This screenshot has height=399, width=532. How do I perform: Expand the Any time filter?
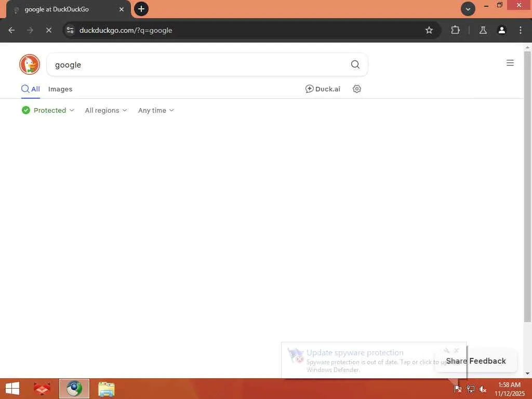click(x=156, y=110)
